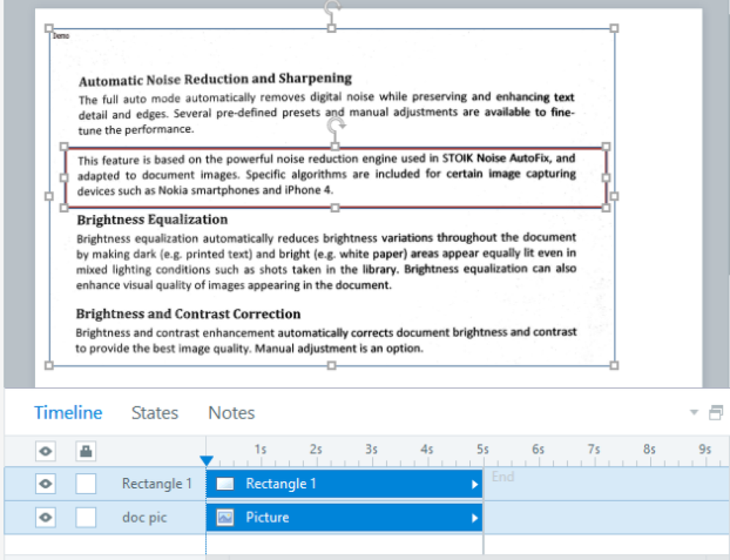Click the 2s mark on timeline ruler

tap(316, 449)
